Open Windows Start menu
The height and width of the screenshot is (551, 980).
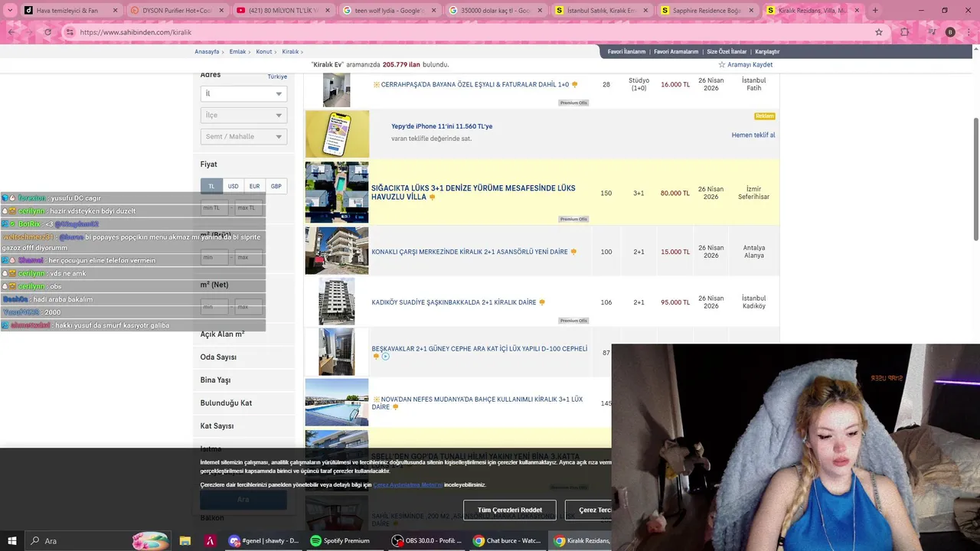(12, 540)
